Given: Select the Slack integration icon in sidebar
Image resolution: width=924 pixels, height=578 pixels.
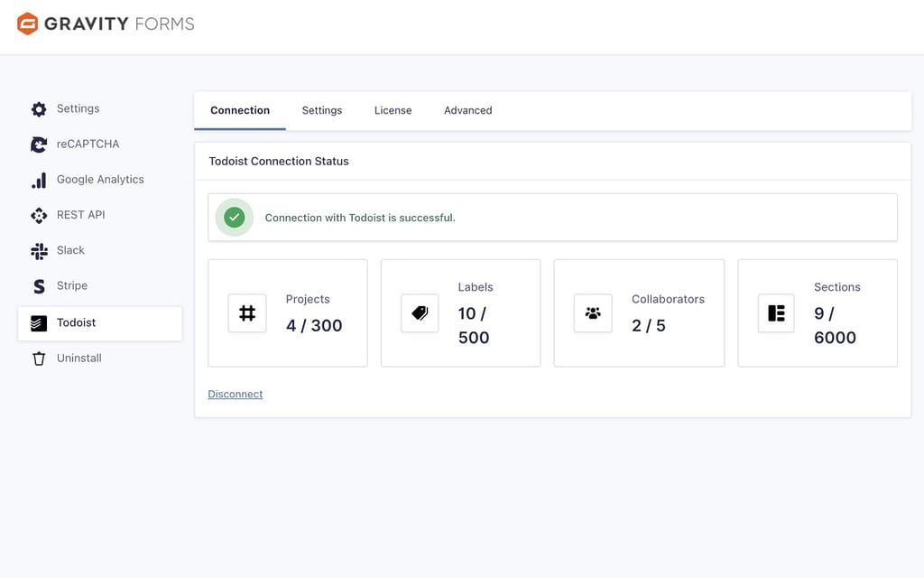Looking at the screenshot, I should coord(38,250).
